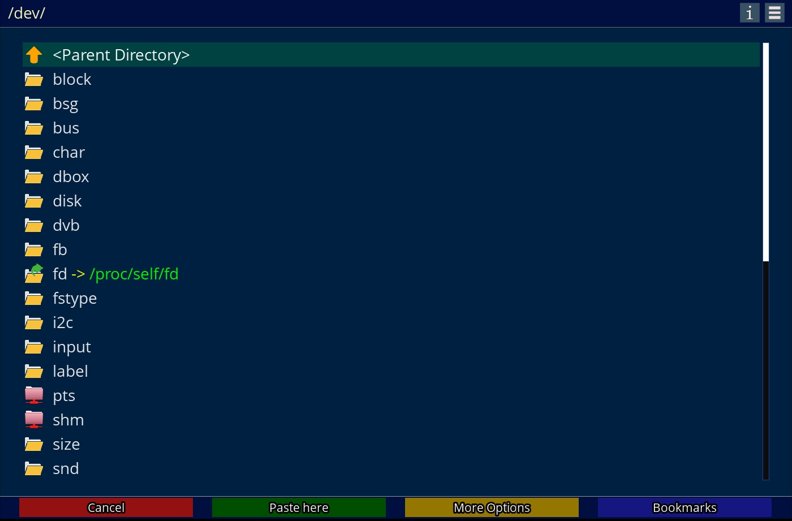Open the bus directory name
792x521 pixels.
66,128
